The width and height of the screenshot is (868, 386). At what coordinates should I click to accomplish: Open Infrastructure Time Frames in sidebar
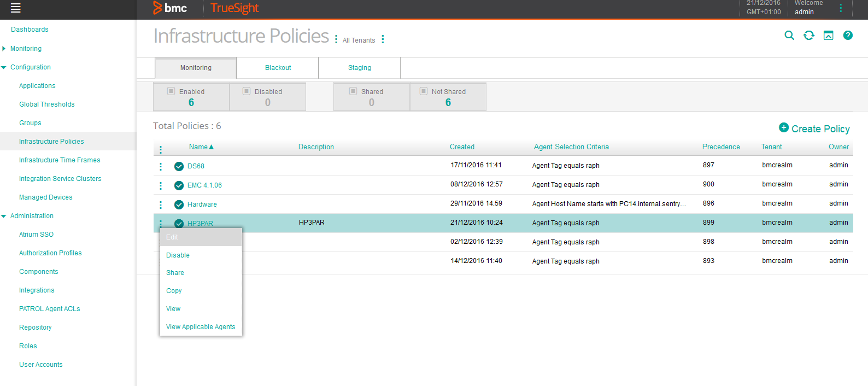pyautogui.click(x=60, y=160)
